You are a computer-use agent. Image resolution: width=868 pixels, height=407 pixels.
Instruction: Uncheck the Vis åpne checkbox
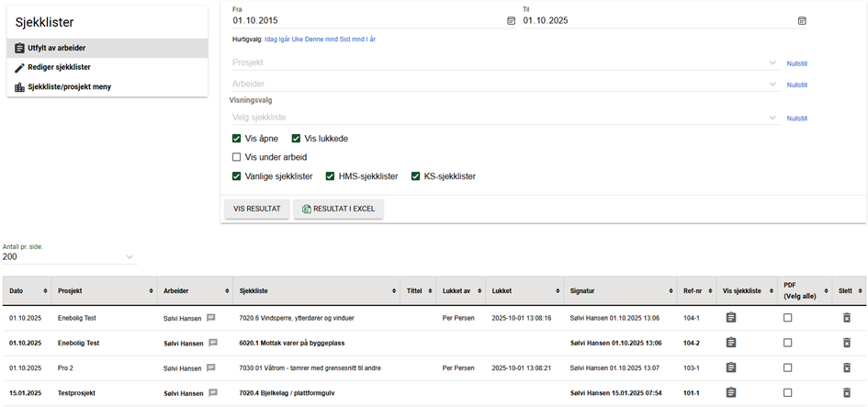tap(237, 139)
